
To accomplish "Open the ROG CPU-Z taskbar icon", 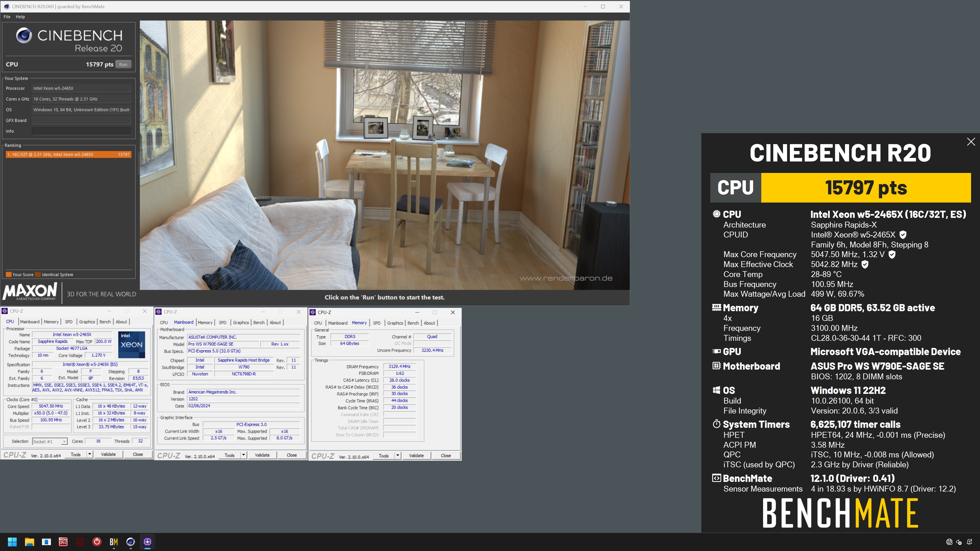I will tap(63, 542).
